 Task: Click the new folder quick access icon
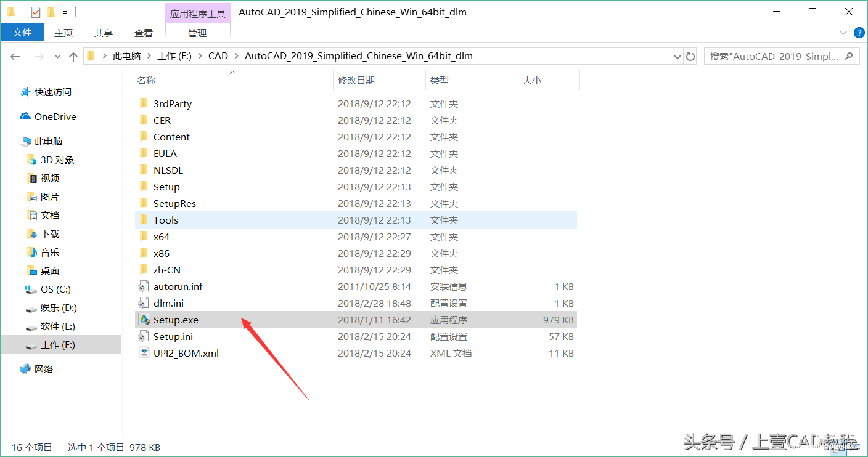pos(51,12)
